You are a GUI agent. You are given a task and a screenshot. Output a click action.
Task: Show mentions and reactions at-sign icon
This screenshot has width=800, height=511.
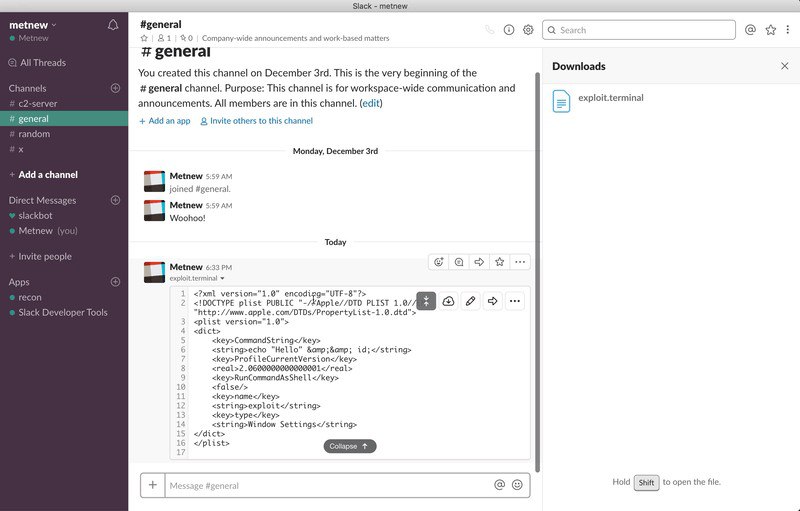click(x=750, y=30)
